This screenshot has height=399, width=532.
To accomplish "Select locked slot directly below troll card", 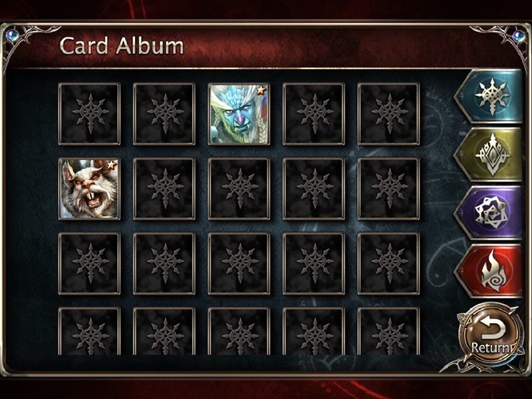I will pyautogui.click(x=239, y=189).
